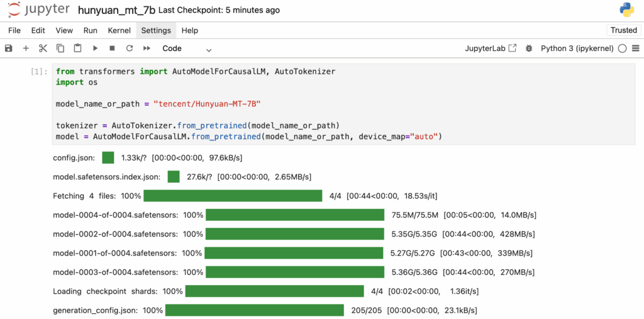Screen dimensions: 644x319
Task: Toggle the Trusted notebook button
Action: [x=623, y=30]
